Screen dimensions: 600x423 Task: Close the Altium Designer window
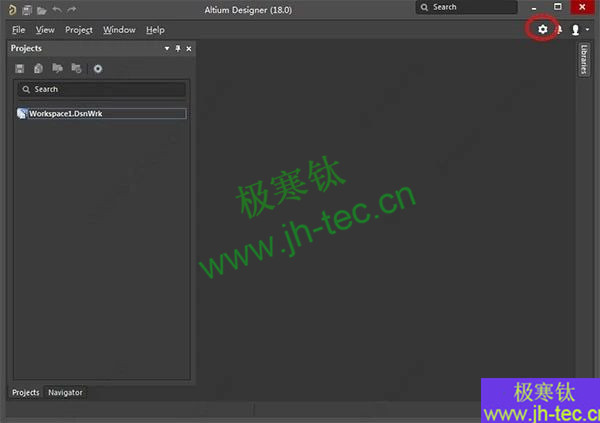coord(582,7)
